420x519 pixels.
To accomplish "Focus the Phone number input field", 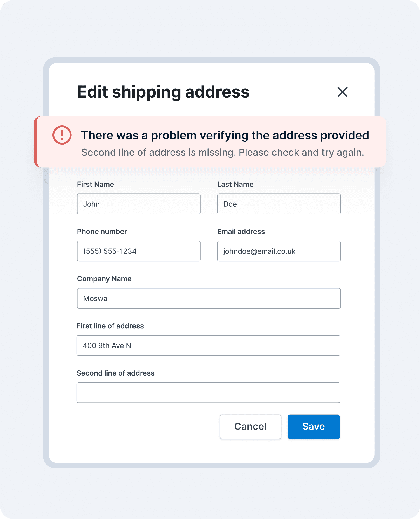I will tap(139, 251).
